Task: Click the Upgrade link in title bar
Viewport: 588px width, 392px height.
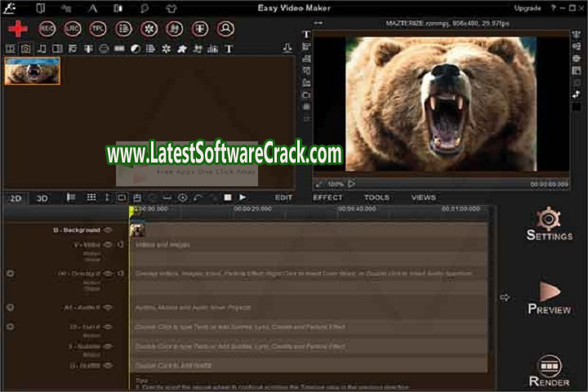Action: (527, 8)
